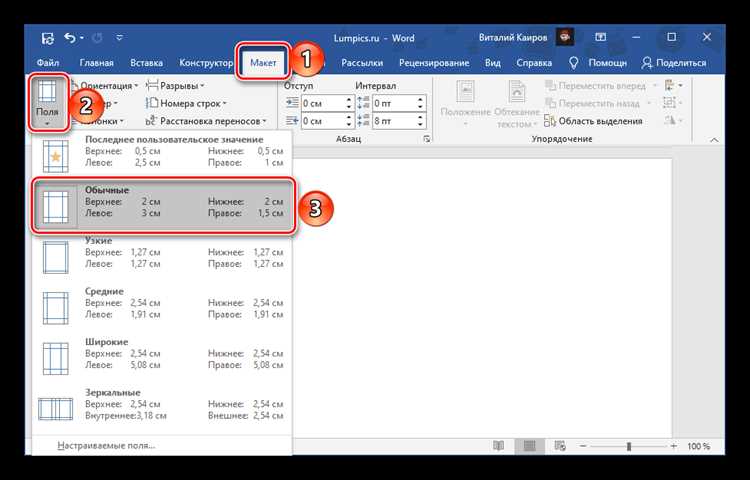Adjust spacing after stepper arrows

tap(420, 121)
